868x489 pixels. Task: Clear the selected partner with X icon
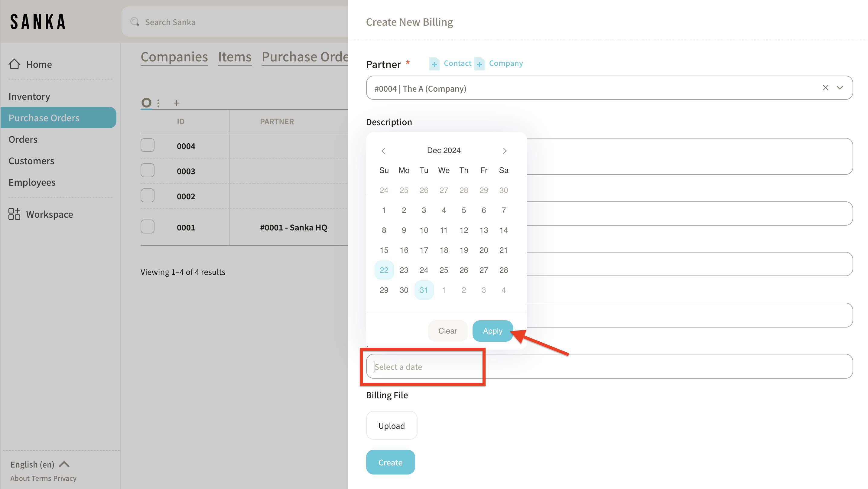coord(825,88)
